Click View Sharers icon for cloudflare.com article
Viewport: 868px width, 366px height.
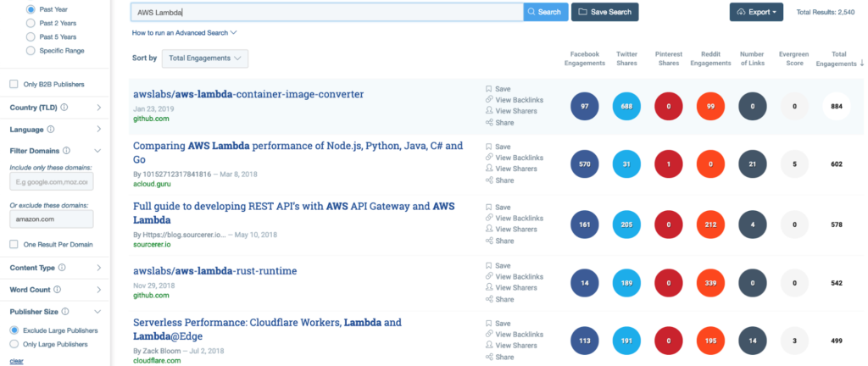tap(489, 346)
